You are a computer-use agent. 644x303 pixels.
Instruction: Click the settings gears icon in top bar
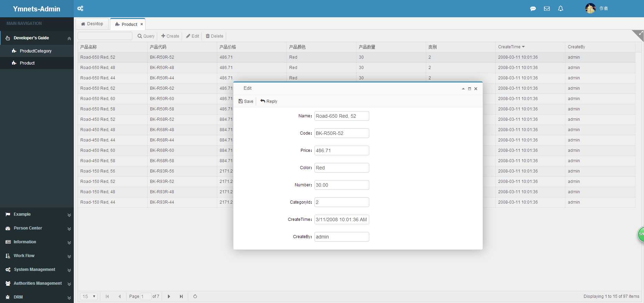(80, 9)
